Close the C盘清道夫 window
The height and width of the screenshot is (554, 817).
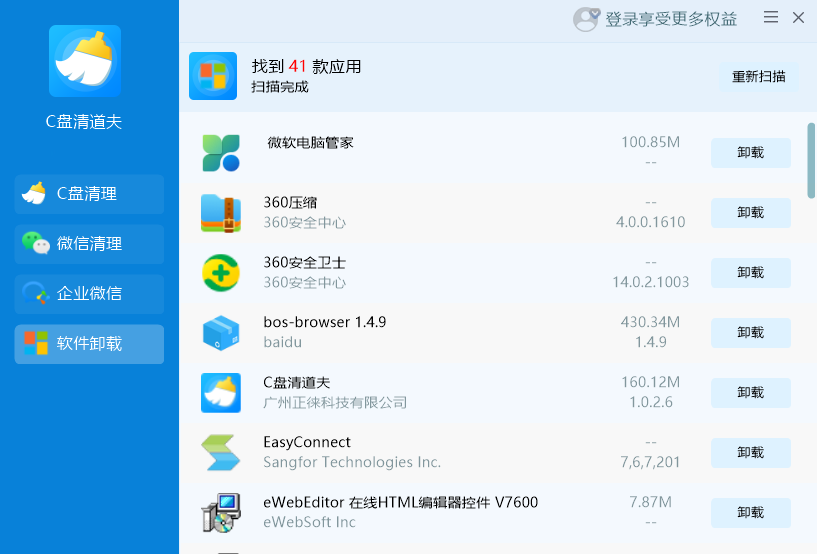tap(798, 18)
